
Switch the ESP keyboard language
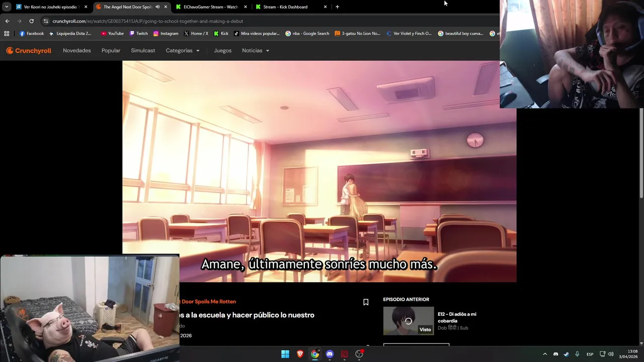click(x=590, y=354)
